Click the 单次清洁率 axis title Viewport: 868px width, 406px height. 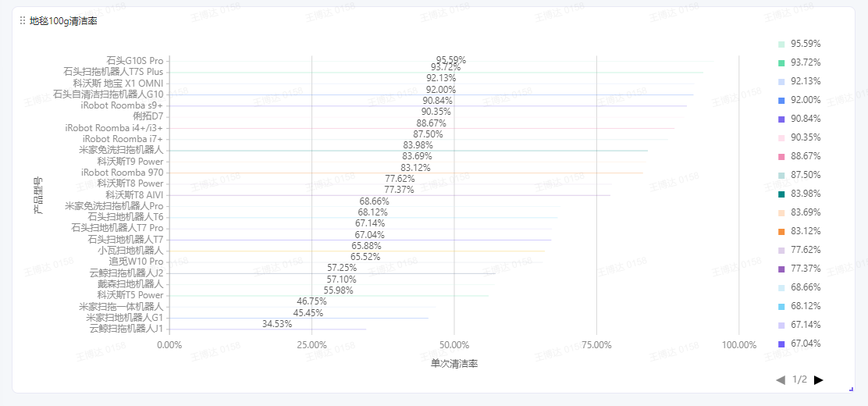click(454, 365)
